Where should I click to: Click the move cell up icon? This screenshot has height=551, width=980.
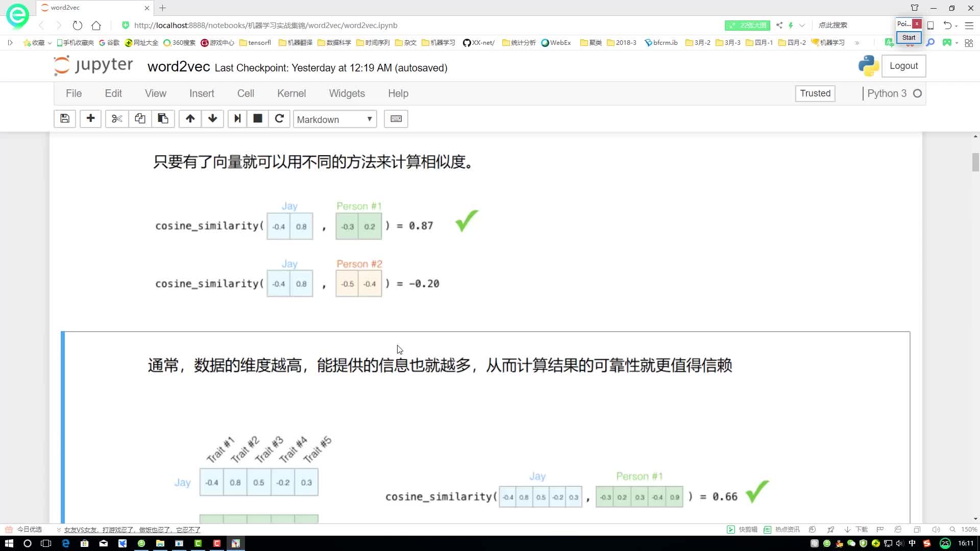coord(189,118)
